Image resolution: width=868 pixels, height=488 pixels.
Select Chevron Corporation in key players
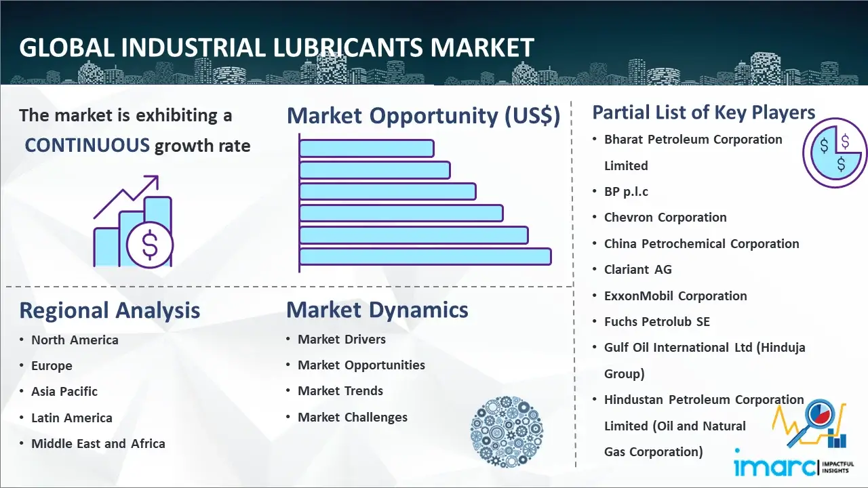click(x=665, y=218)
